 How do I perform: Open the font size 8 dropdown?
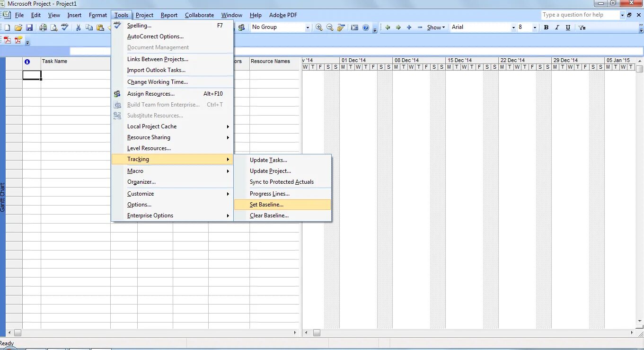tap(535, 27)
